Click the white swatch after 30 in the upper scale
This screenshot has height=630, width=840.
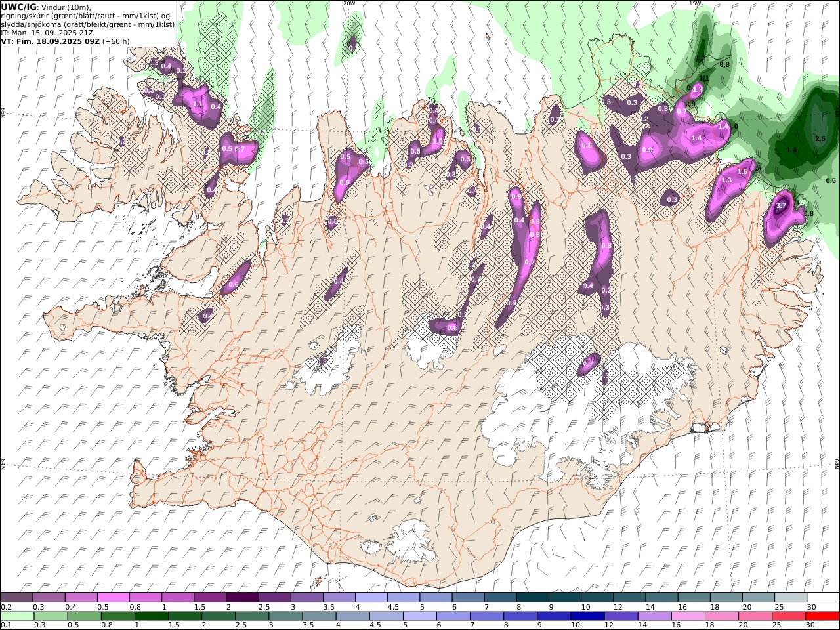(823, 598)
